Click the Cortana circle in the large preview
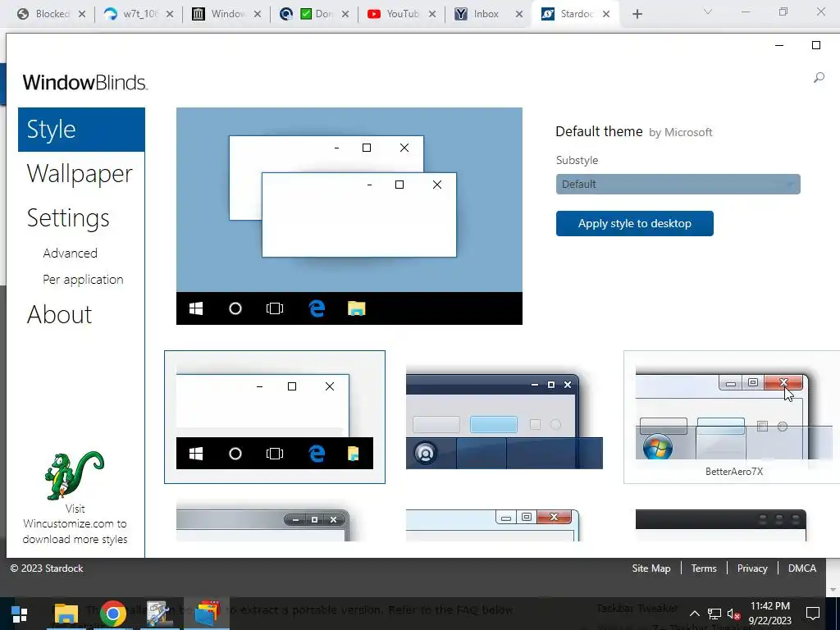The height and width of the screenshot is (630, 840). (x=235, y=308)
